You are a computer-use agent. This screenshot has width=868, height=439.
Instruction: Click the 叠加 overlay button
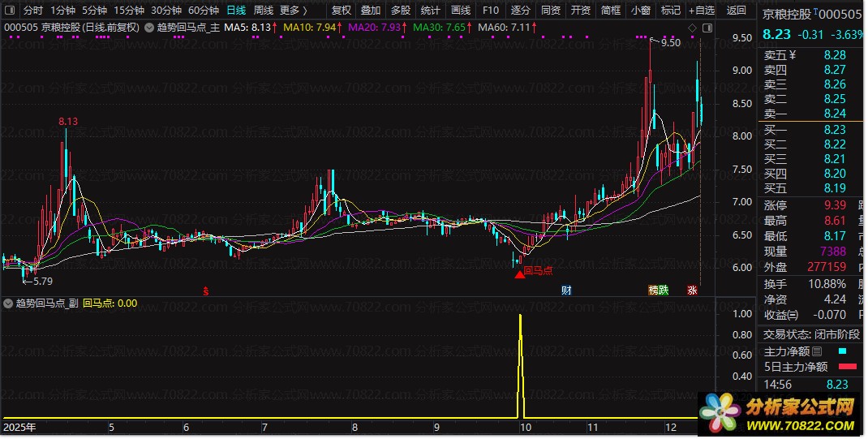371,11
